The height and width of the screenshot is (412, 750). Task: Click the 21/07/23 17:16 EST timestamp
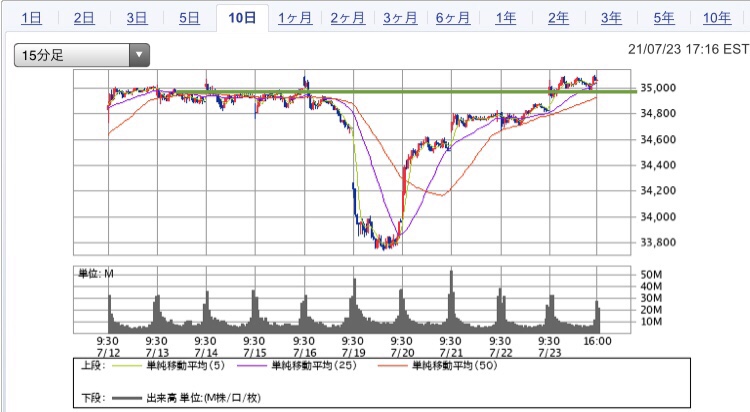[x=688, y=49]
